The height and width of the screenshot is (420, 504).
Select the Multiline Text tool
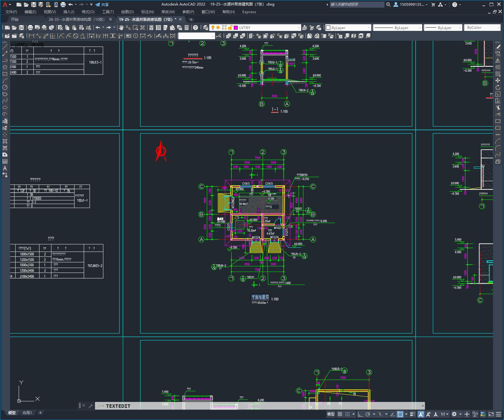[x=5, y=168]
